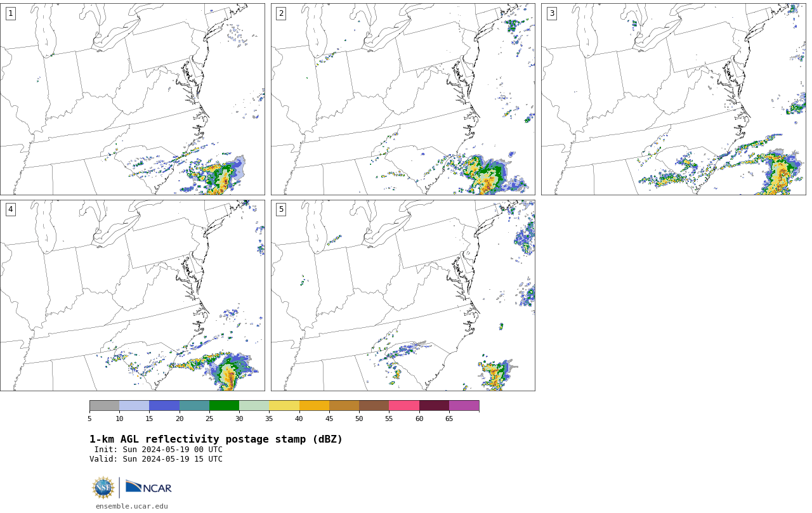
Task: Click the pale green 30-35 dBZ swatch
Action: [254, 406]
